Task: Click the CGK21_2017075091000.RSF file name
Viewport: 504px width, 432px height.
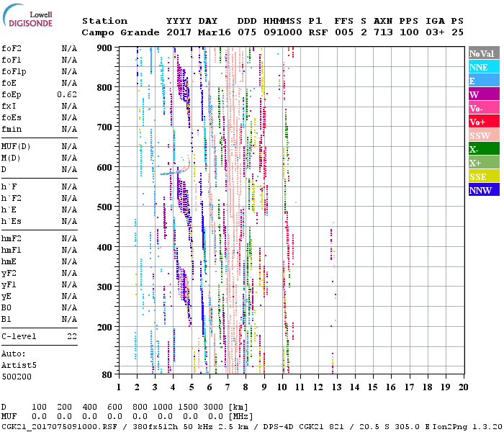Action: (x=59, y=427)
